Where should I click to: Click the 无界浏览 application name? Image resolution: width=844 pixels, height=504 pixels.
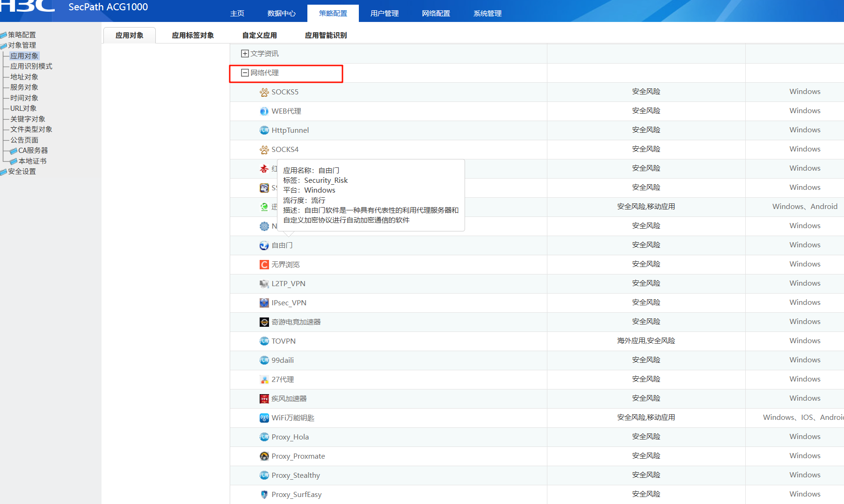click(285, 265)
